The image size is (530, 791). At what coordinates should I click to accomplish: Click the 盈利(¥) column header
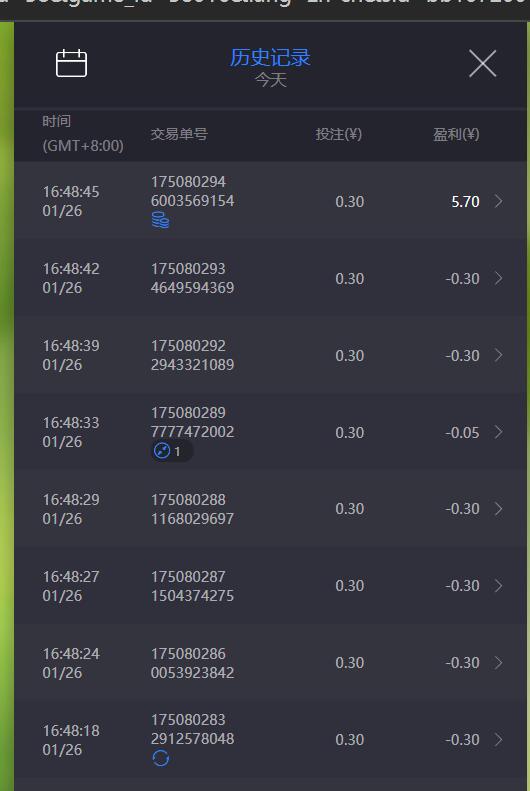[x=456, y=134]
